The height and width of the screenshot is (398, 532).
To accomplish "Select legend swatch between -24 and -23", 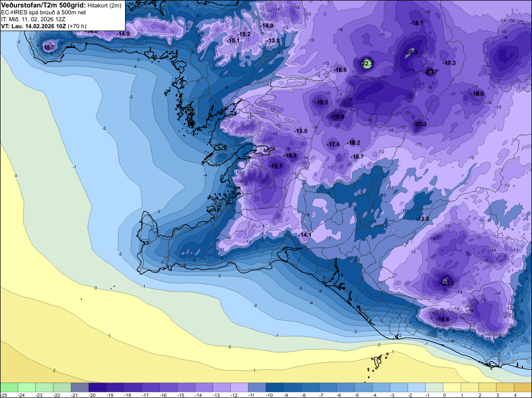I will 27,387.
